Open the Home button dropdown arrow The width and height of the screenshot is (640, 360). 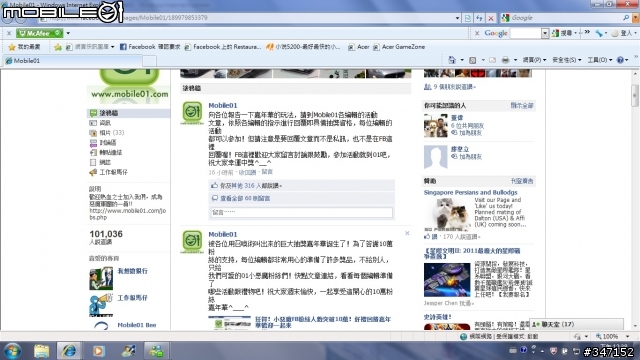pos(462,60)
